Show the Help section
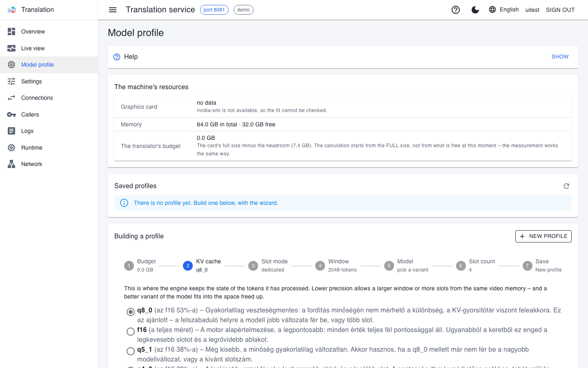 [x=560, y=57]
